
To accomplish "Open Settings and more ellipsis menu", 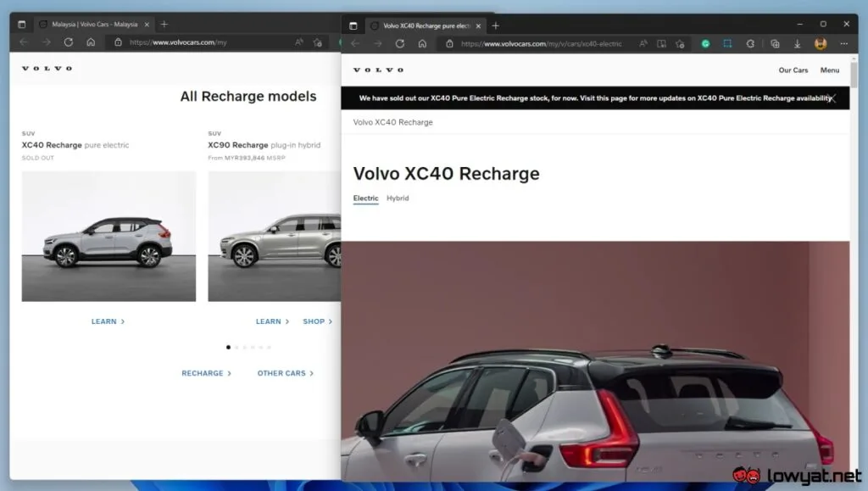I will [x=843, y=44].
